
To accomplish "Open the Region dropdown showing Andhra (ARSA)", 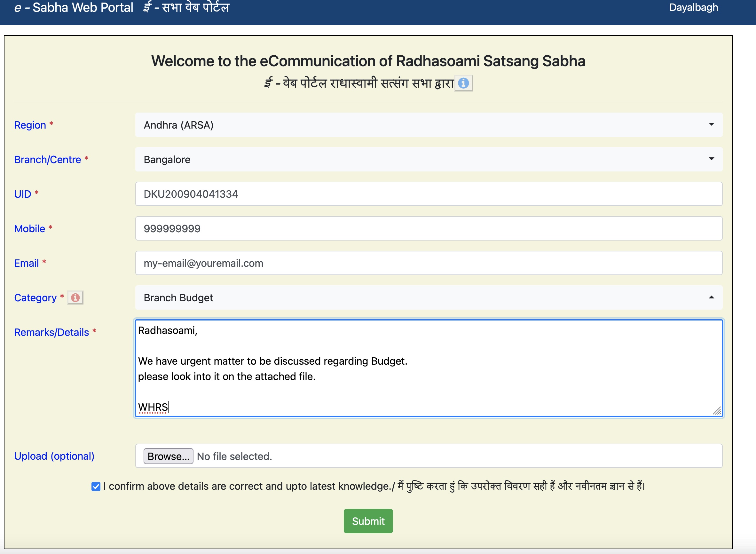I will coord(429,125).
